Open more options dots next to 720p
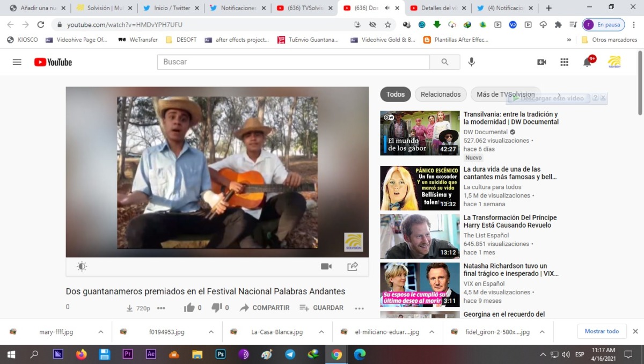The height and width of the screenshot is (364, 644). [x=161, y=308]
